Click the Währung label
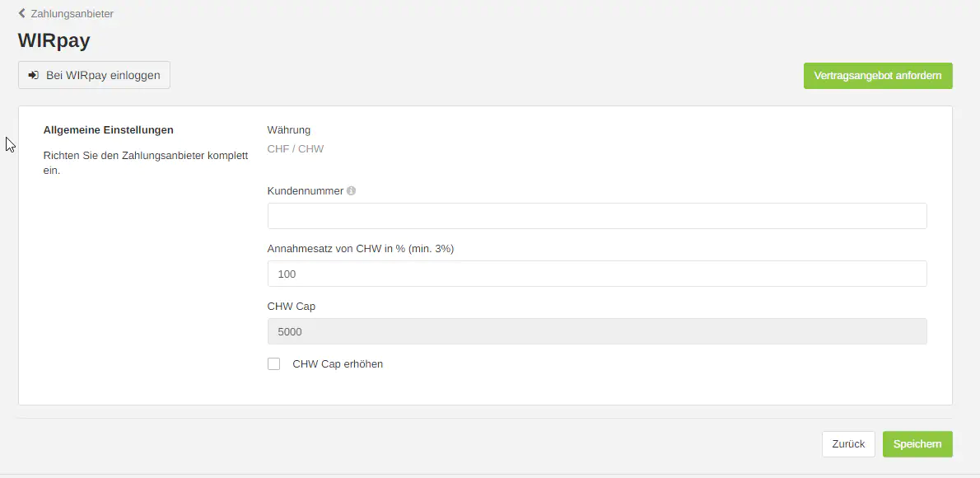Image resolution: width=980 pixels, height=478 pixels. (x=289, y=129)
